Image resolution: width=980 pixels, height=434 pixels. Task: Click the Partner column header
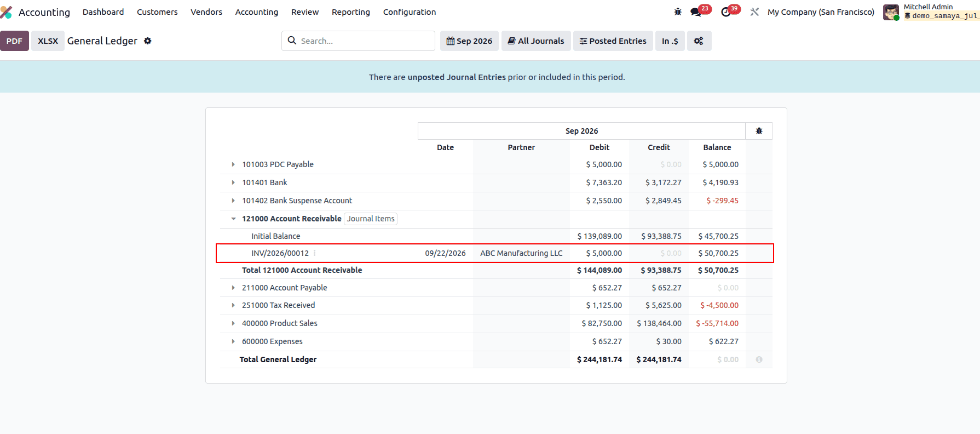click(x=521, y=147)
